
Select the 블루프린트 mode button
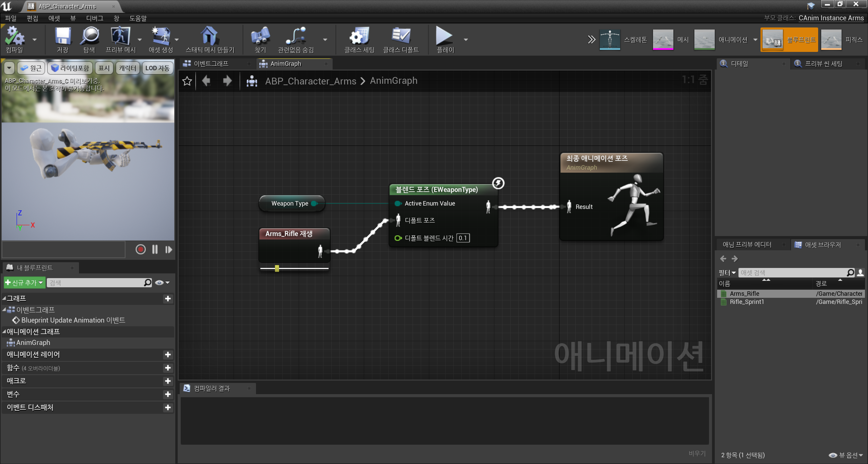point(789,40)
